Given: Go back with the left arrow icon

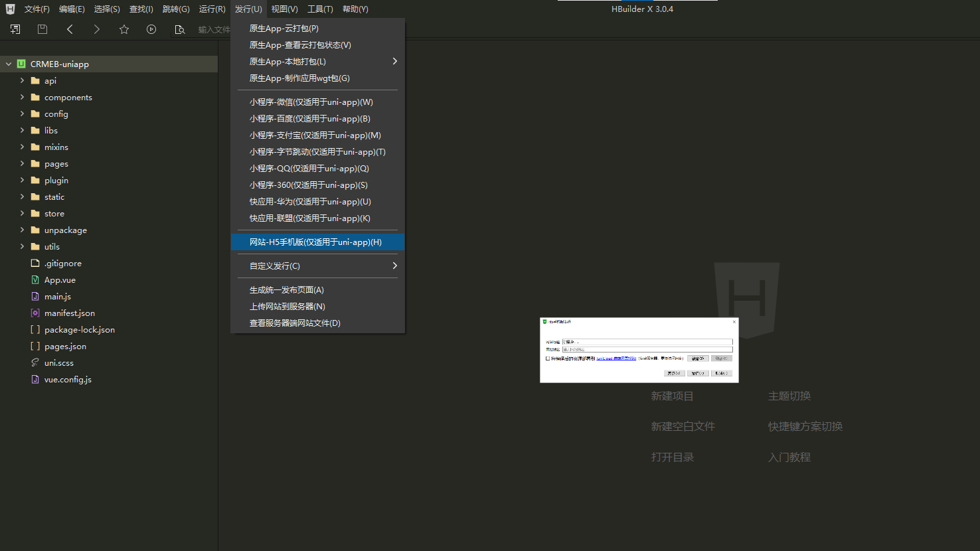Looking at the screenshot, I should tap(70, 29).
